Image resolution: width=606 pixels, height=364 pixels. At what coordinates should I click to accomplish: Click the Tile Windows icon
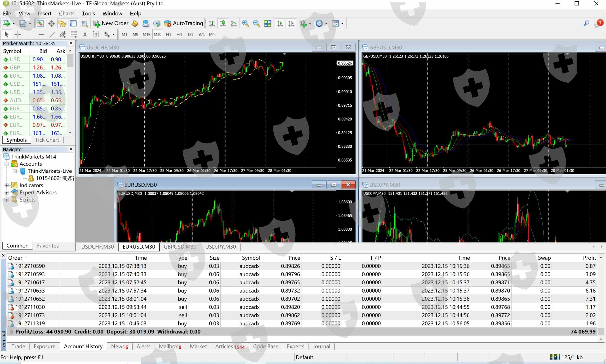point(267,23)
